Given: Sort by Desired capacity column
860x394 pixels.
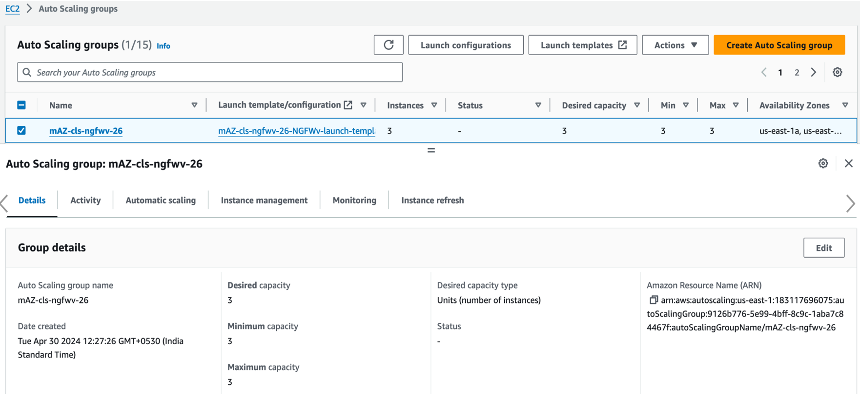Looking at the screenshot, I should (x=594, y=105).
